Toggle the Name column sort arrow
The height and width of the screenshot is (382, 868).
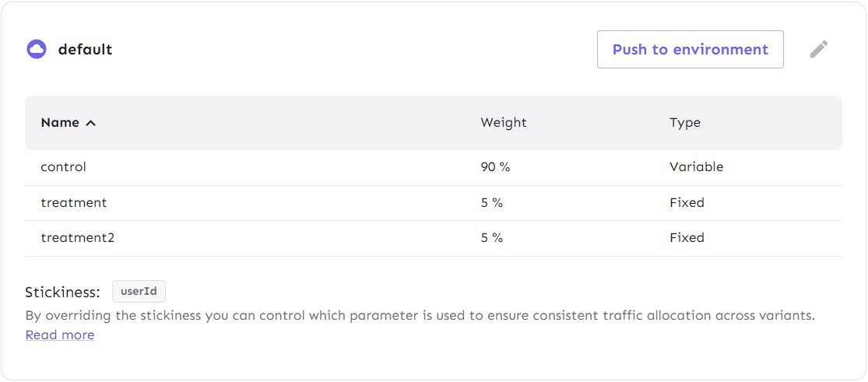coord(91,123)
